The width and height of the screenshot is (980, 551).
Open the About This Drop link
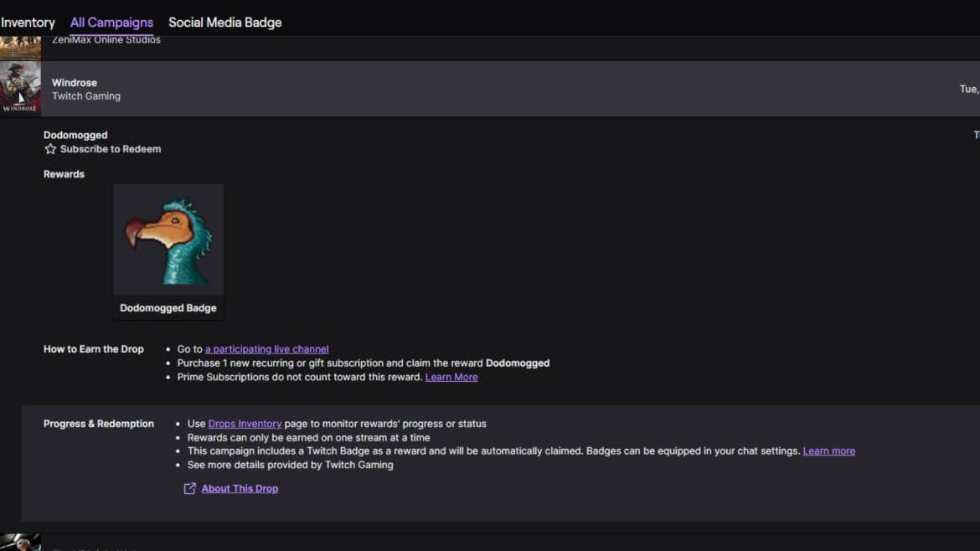[x=240, y=489]
